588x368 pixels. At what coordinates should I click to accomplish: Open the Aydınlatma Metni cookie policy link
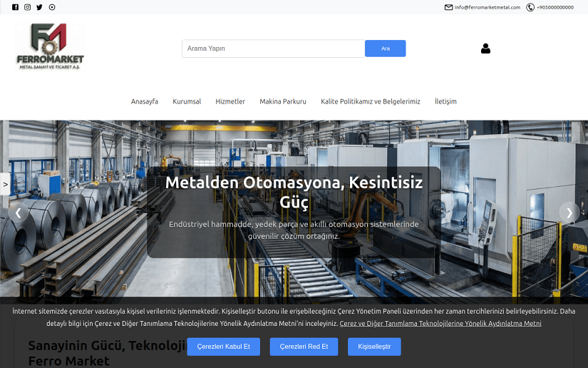pos(440,323)
